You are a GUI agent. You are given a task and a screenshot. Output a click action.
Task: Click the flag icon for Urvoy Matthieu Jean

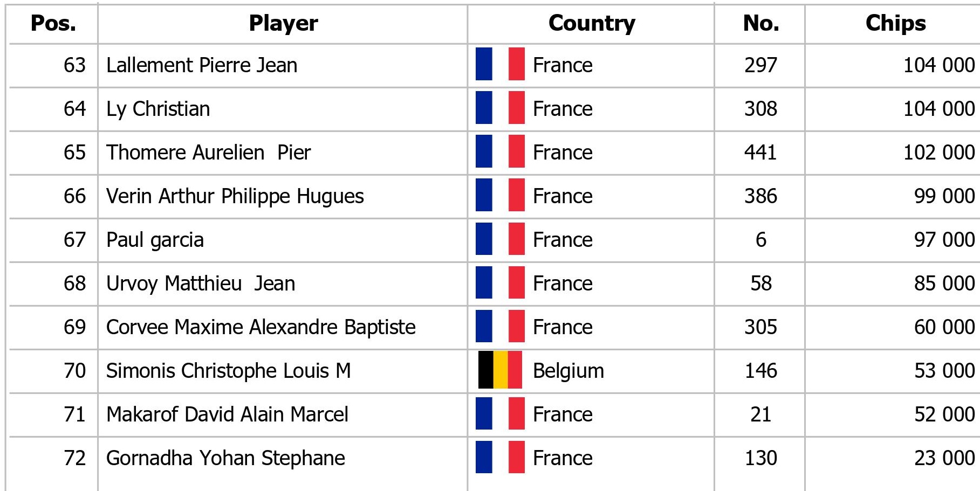[x=500, y=282]
